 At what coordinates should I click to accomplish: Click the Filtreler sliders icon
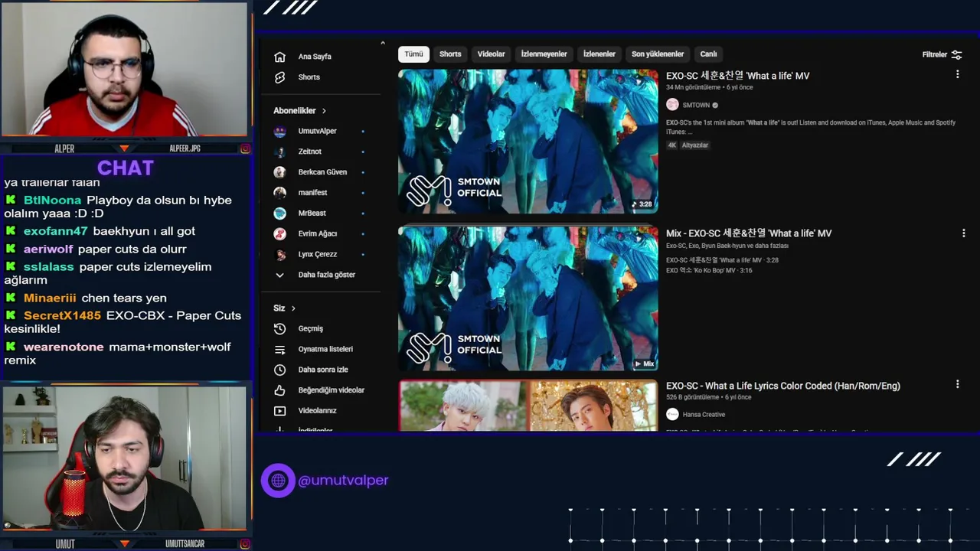956,54
